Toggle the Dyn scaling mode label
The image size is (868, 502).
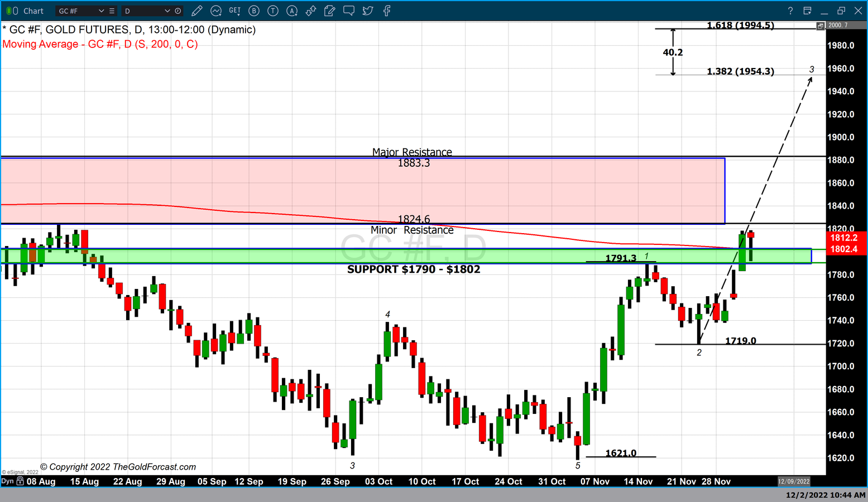pyautogui.click(x=7, y=481)
